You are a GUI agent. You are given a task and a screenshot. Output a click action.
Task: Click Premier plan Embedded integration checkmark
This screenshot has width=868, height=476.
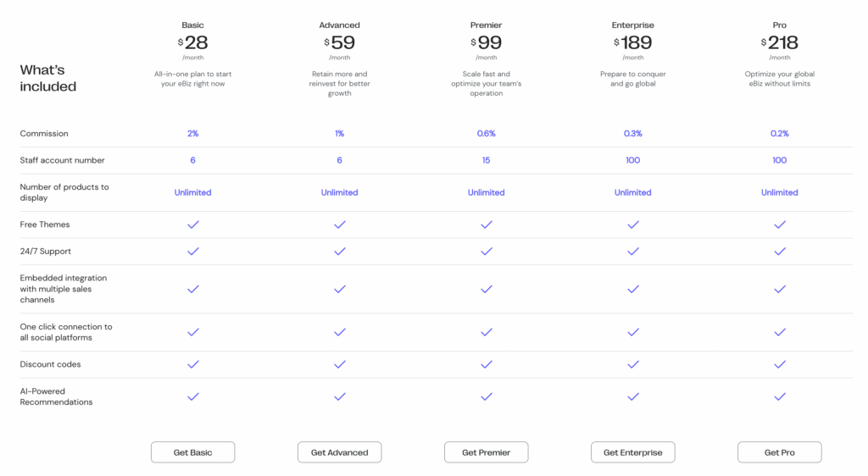point(486,289)
